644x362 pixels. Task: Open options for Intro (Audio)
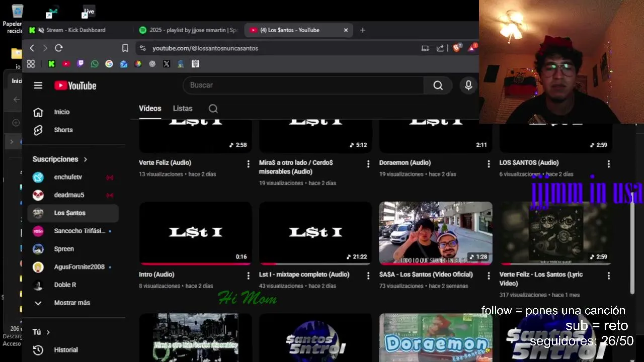pos(248,276)
